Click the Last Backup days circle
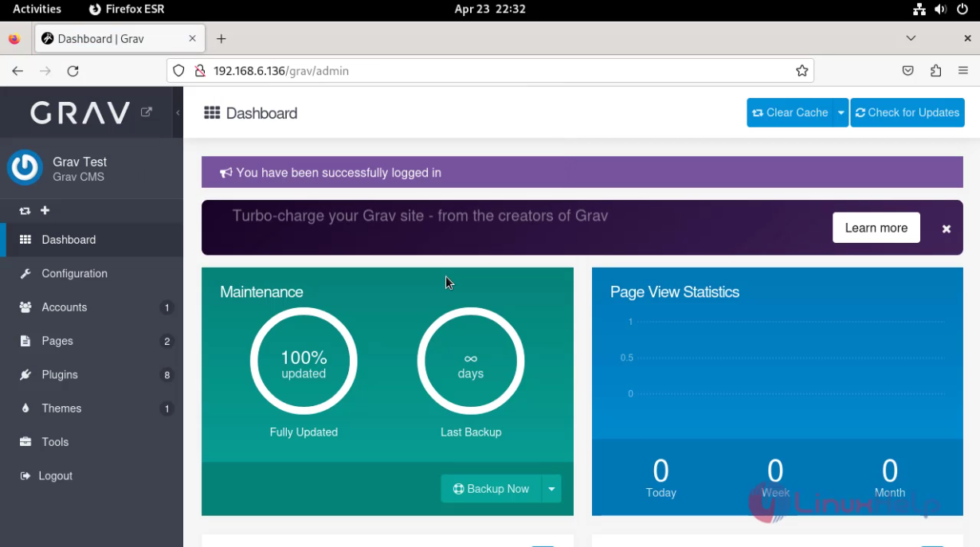 click(x=471, y=361)
